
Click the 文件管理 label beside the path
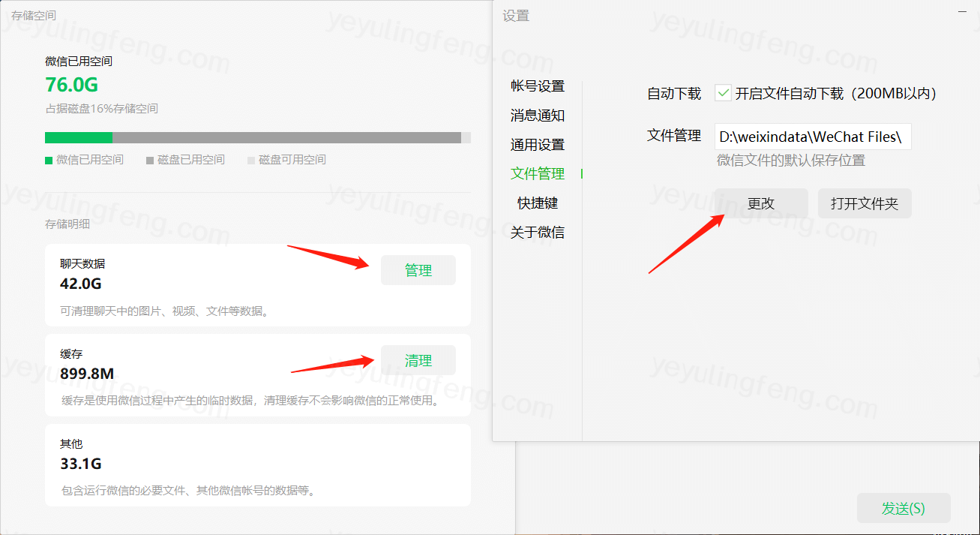click(674, 136)
